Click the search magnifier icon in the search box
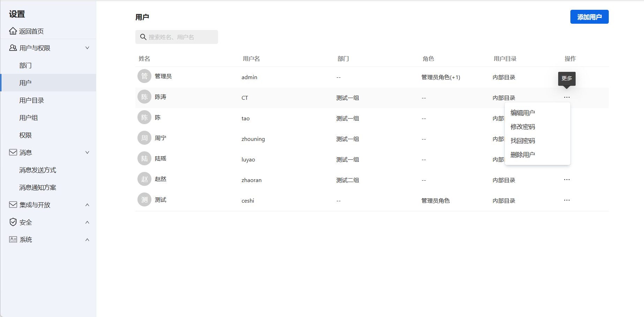Image resolution: width=644 pixels, height=317 pixels. pos(143,37)
